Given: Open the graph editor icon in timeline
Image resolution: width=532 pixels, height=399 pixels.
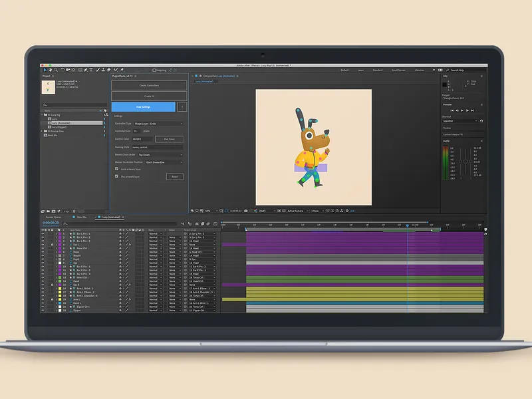Looking at the screenshot, I should pyautogui.click(x=215, y=223).
